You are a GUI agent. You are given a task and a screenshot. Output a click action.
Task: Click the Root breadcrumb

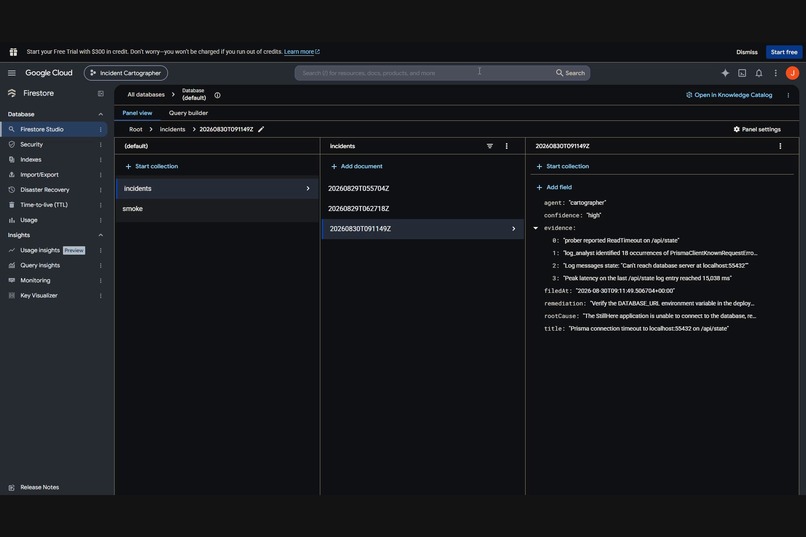pos(136,129)
